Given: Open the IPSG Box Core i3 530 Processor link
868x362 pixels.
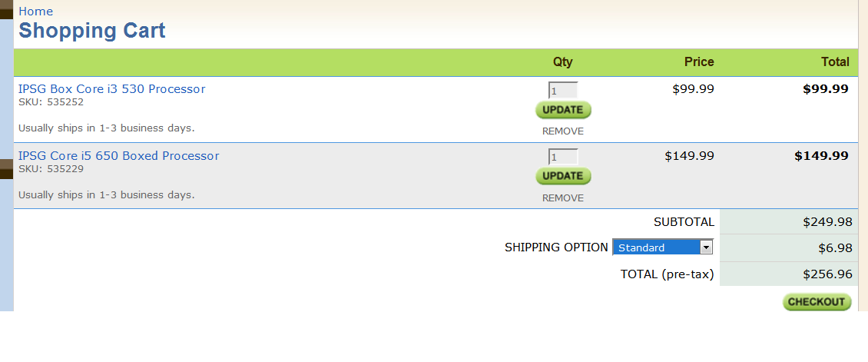Looking at the screenshot, I should (x=112, y=88).
